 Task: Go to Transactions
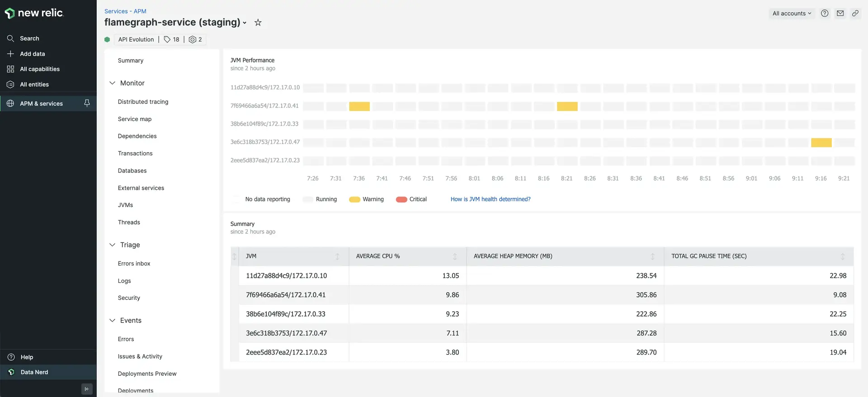tap(135, 153)
